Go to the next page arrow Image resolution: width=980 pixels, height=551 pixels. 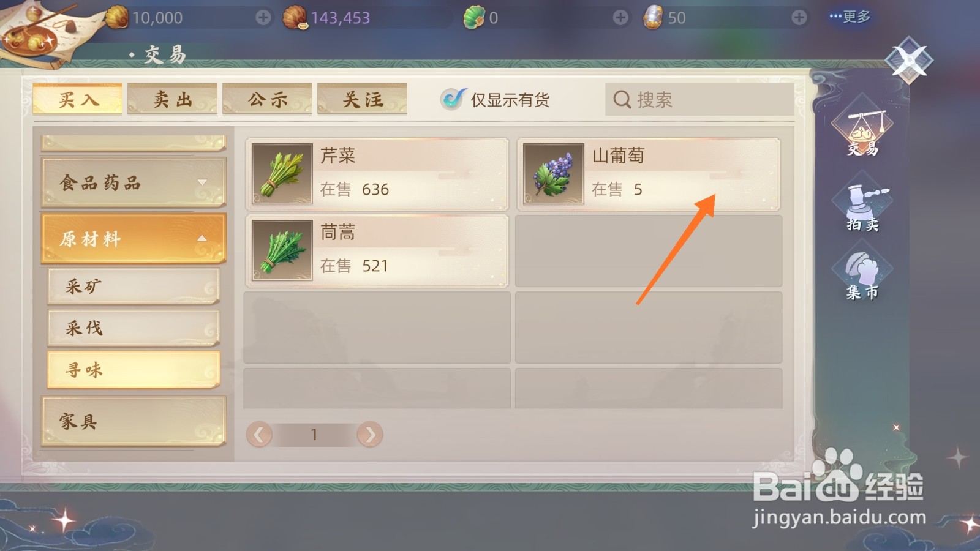(x=370, y=435)
